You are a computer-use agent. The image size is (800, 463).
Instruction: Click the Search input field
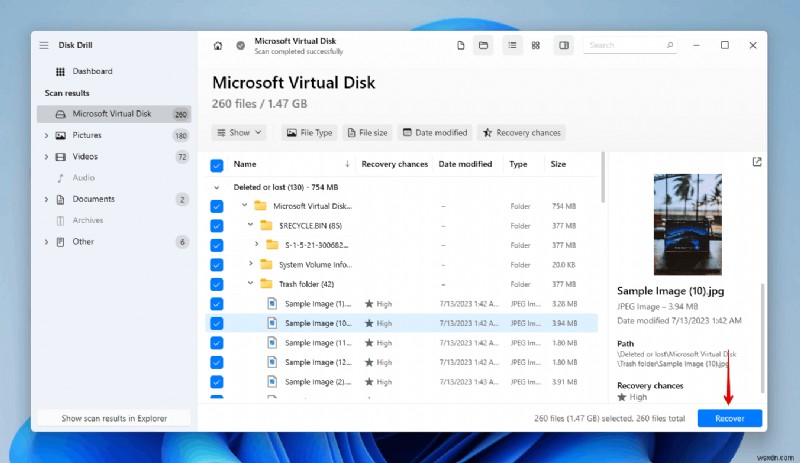tap(630, 45)
